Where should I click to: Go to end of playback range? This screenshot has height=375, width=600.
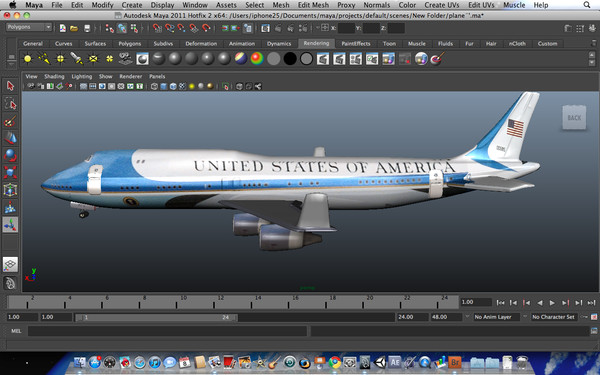click(592, 303)
